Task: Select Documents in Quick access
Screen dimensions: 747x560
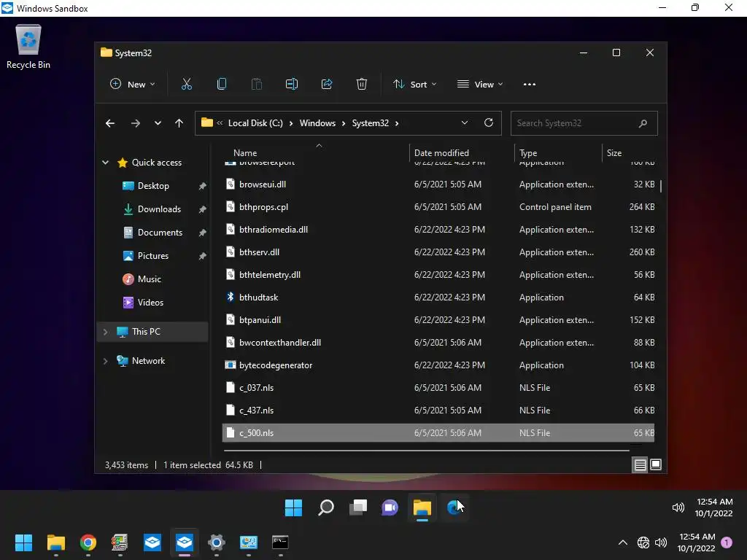Action: tap(160, 233)
